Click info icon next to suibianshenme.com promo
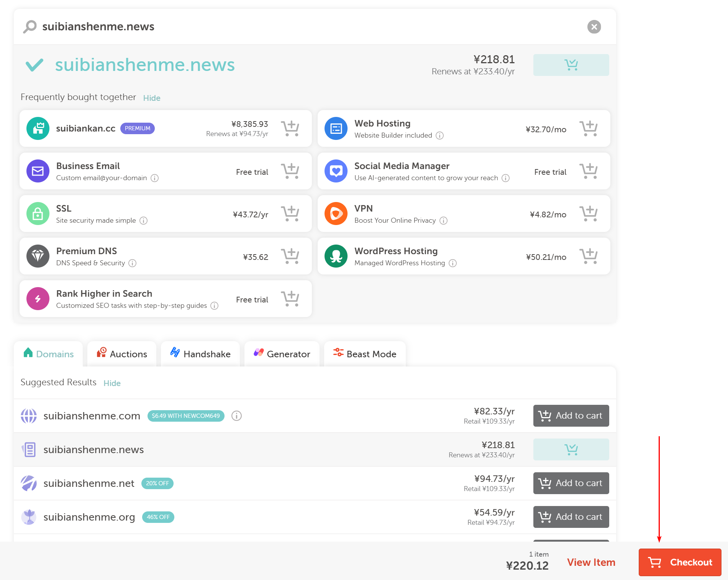Image resolution: width=728 pixels, height=580 pixels. point(236,416)
